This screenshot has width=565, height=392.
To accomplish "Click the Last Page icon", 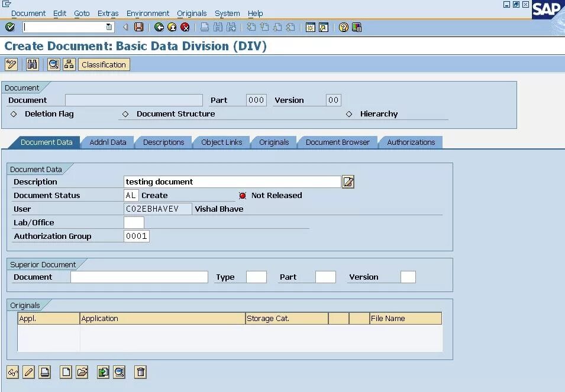I will [x=290, y=27].
